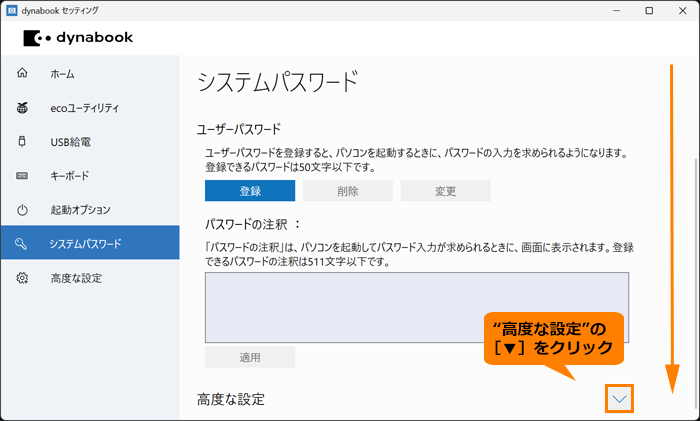Screen dimensions: 700x421
Task: Click the power icon for 起動オプション
Action: (22, 210)
